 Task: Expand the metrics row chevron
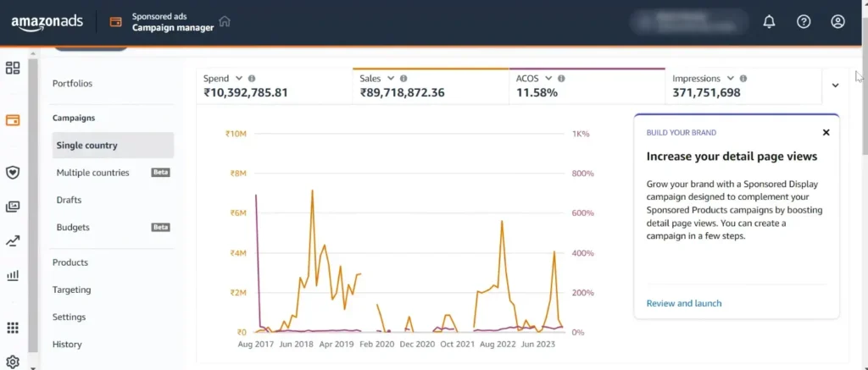pos(835,86)
